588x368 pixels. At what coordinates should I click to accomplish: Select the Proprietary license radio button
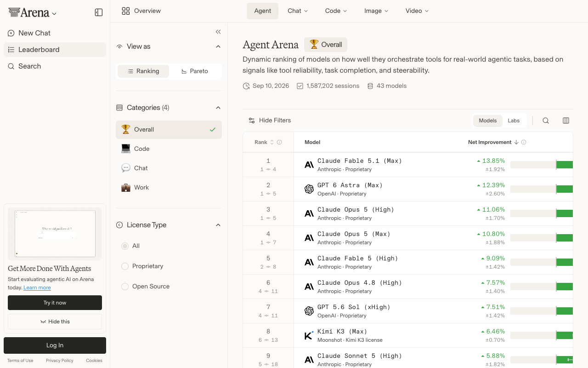pos(125,266)
